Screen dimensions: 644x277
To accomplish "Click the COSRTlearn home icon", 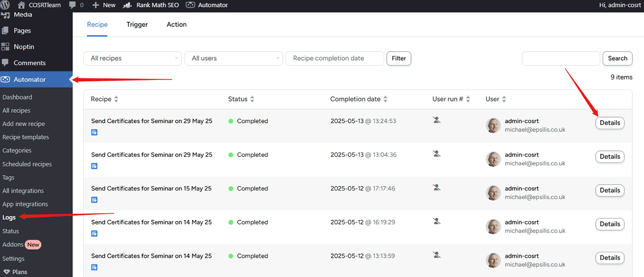I will (x=21, y=5).
